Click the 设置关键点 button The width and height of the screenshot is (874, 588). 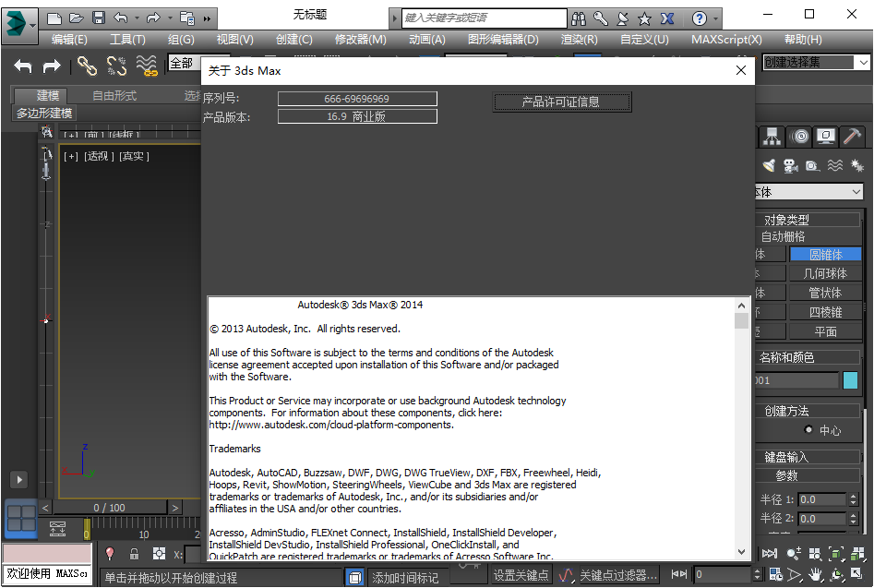pos(521,575)
